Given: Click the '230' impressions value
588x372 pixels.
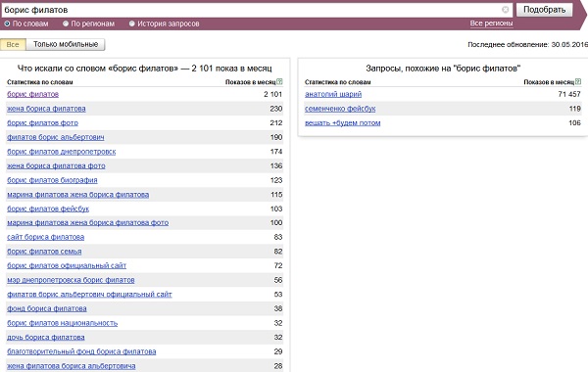Looking at the screenshot, I should tap(276, 109).
